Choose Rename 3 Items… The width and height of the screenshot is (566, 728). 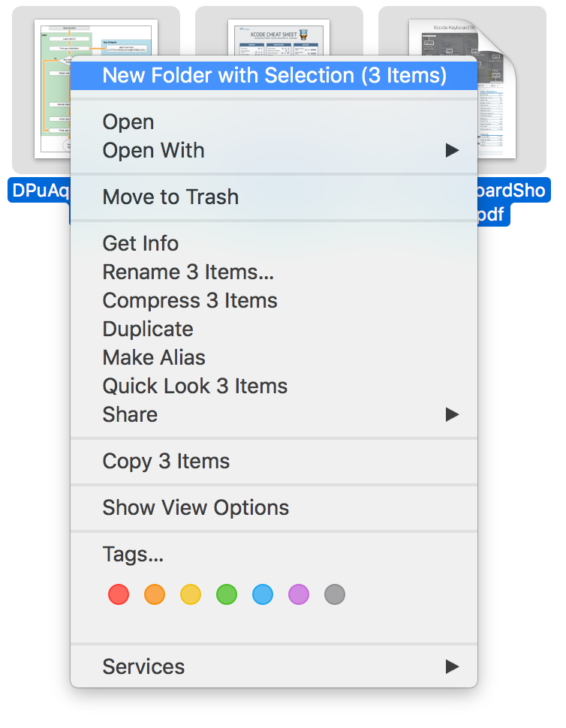point(188,272)
